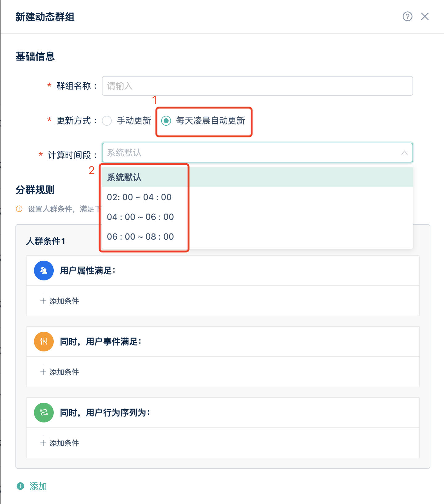Screen dimensions: 444x504
Task: Click the 添加 link at bottom
Action: click(38, 486)
